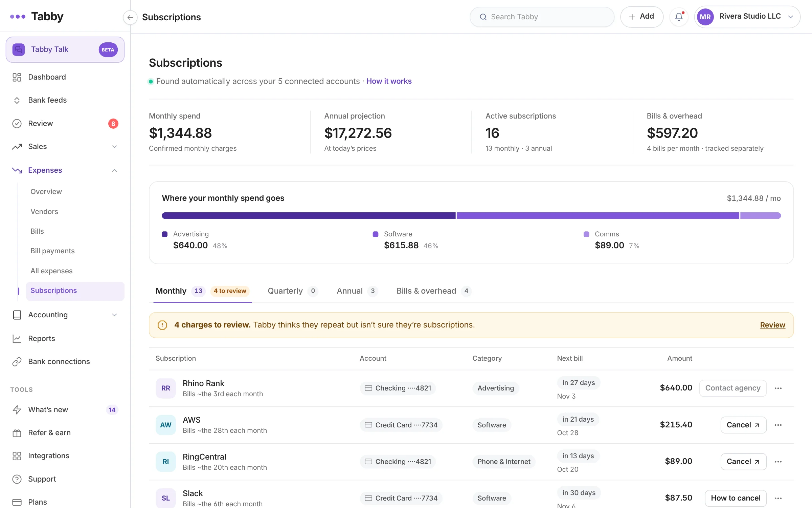Open more options for Slack row

click(x=778, y=498)
